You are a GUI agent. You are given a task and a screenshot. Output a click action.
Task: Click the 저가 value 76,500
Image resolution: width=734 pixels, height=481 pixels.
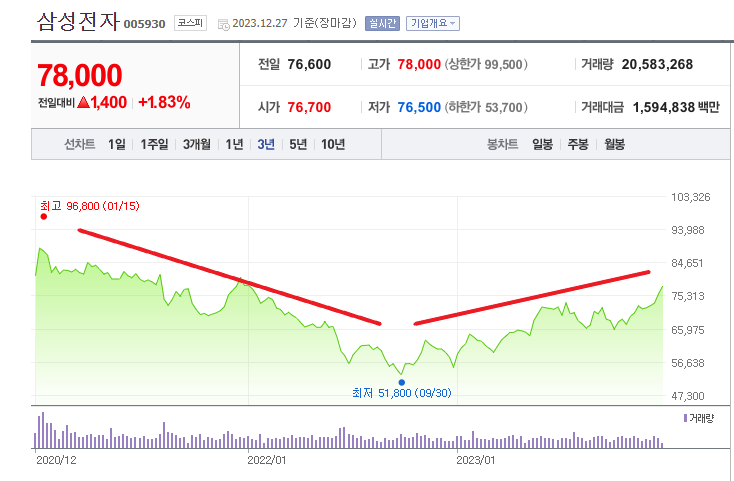(x=419, y=107)
